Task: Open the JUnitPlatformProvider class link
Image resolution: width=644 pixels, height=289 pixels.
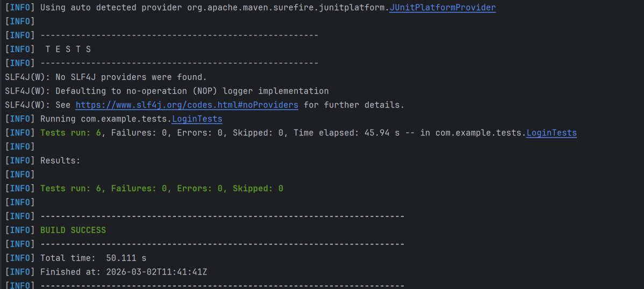Action: pyautogui.click(x=442, y=8)
